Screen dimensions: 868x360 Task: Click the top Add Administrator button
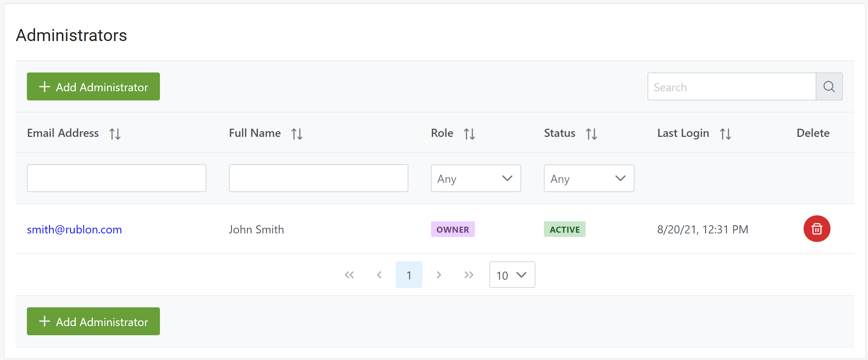(93, 87)
